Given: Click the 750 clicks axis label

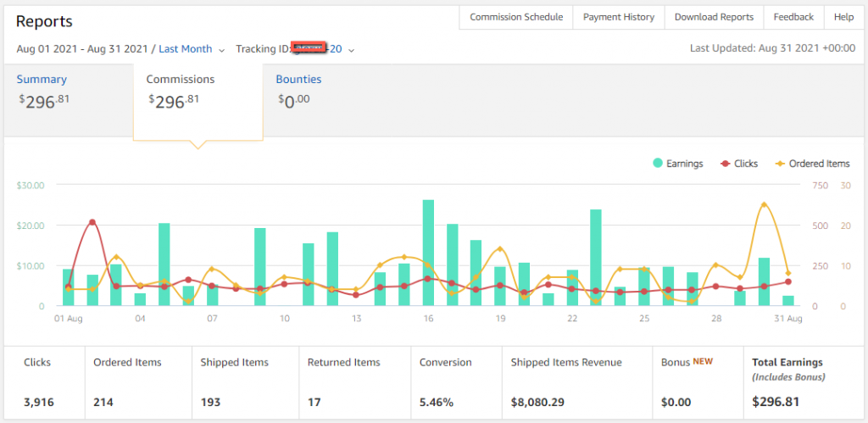Looking at the screenshot, I should [x=820, y=185].
